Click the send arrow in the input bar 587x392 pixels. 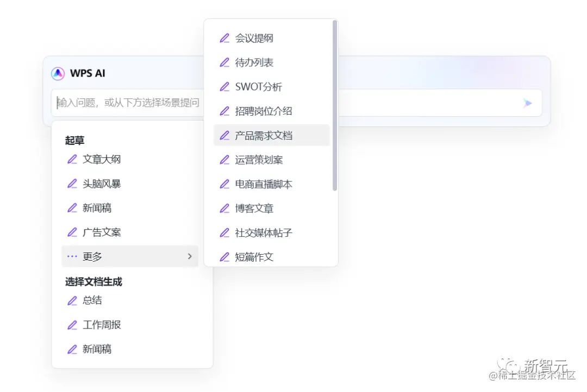[x=527, y=103]
